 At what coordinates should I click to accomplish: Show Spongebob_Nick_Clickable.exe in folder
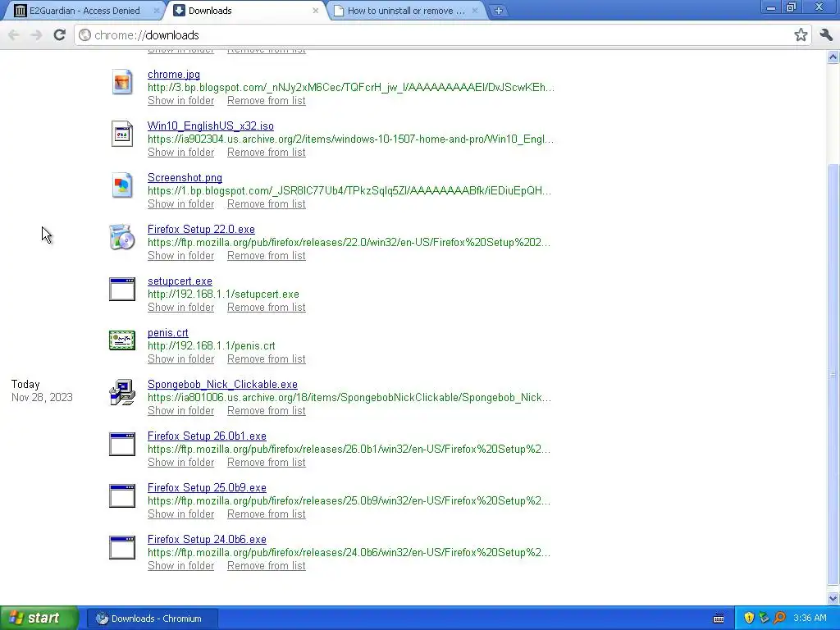(x=180, y=411)
